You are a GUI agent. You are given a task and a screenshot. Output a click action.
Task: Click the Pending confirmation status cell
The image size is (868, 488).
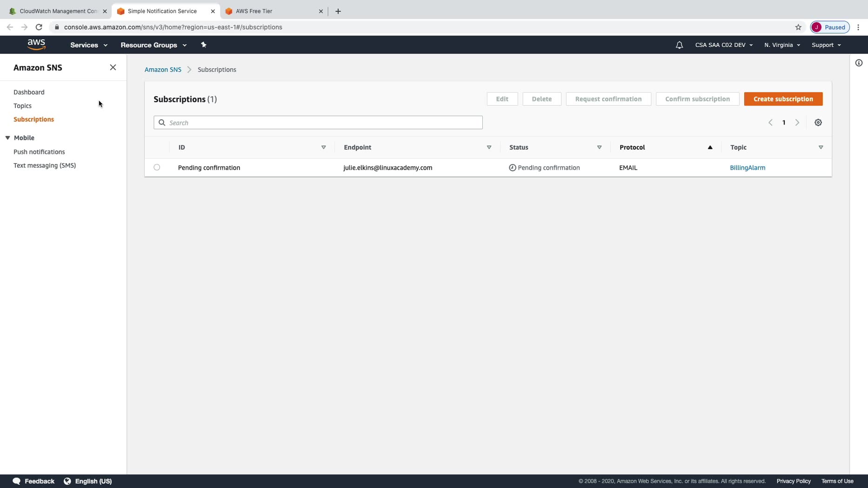pos(544,168)
